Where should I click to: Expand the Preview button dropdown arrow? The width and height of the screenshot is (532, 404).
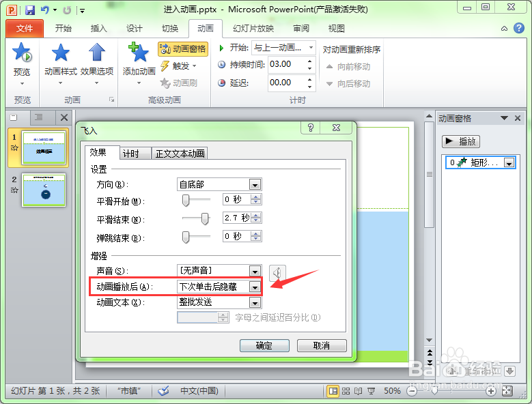coord(22,84)
